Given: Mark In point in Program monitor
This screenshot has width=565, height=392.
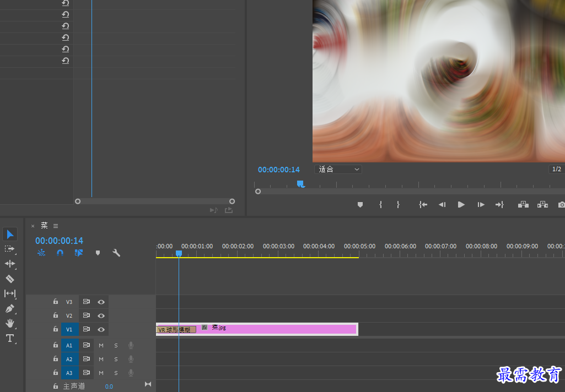Looking at the screenshot, I should 380,204.
